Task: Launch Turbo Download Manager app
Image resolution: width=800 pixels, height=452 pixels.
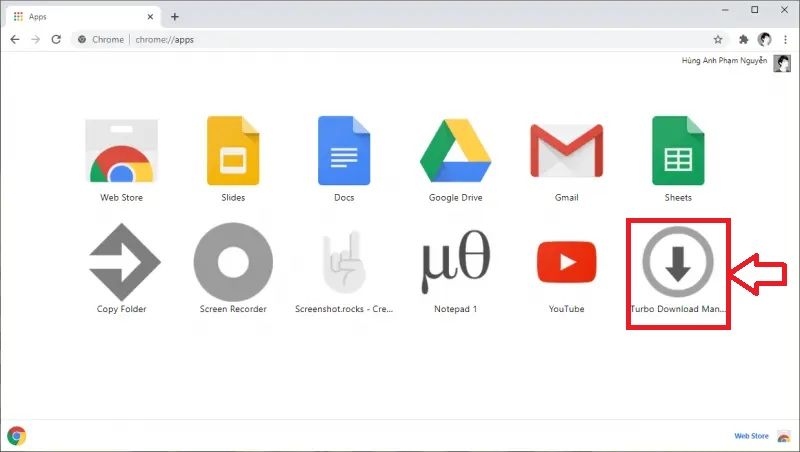Action: pos(678,262)
